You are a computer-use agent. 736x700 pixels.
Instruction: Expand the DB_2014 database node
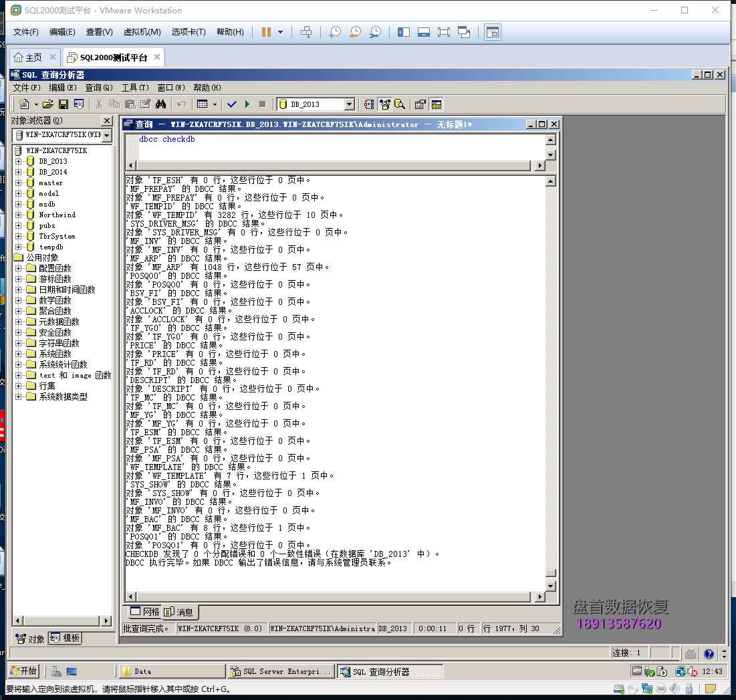(x=19, y=172)
